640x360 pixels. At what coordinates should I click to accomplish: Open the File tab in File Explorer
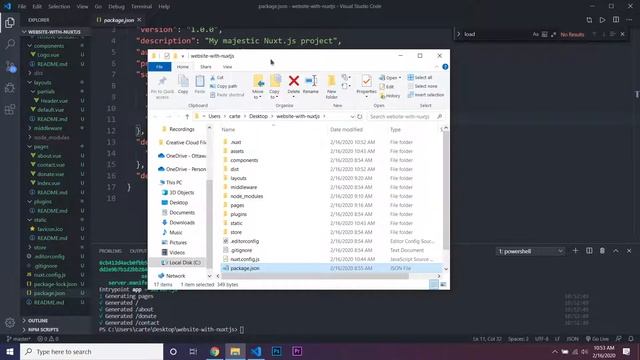pyautogui.click(x=160, y=67)
